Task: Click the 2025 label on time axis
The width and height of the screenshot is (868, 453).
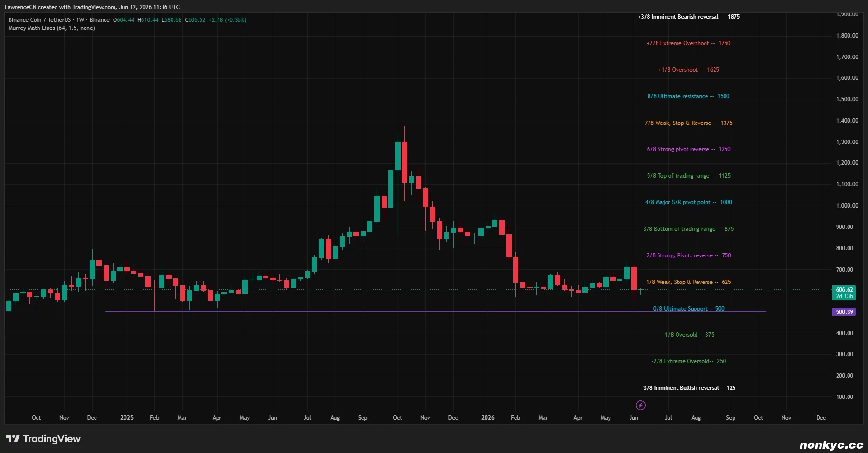Action: tap(127, 418)
